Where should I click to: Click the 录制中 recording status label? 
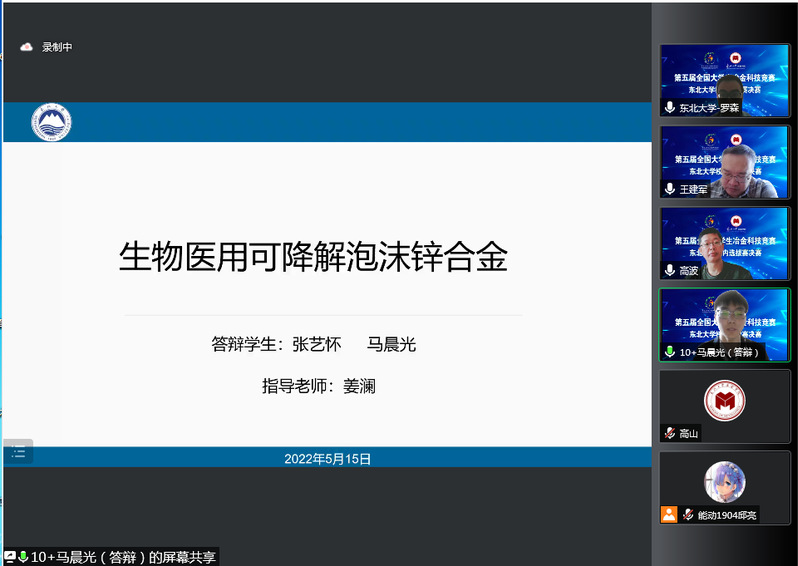click(57, 47)
